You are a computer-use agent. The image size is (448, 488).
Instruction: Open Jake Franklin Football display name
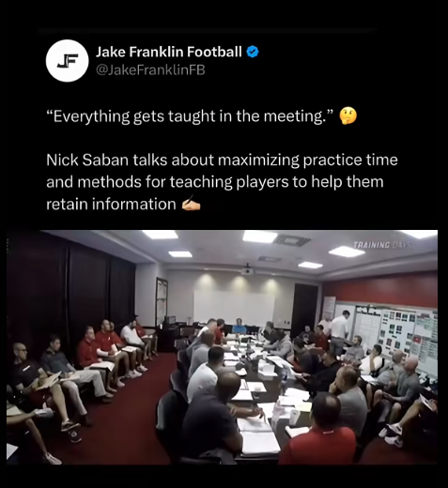pos(169,52)
